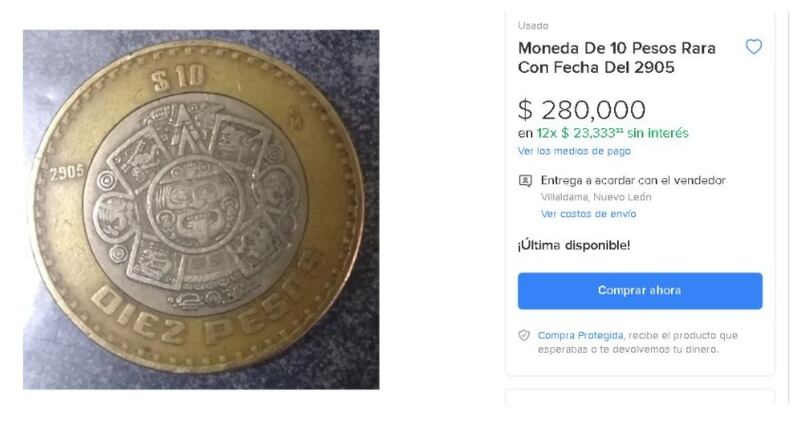800x423 pixels.
Task: Click the Comprar ahora button
Action: [640, 291]
